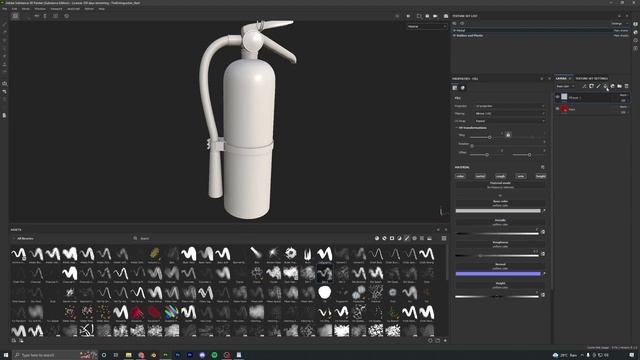This screenshot has width=640, height=360.
Task: Add a paint layer with brush icon
Action: (x=598, y=86)
